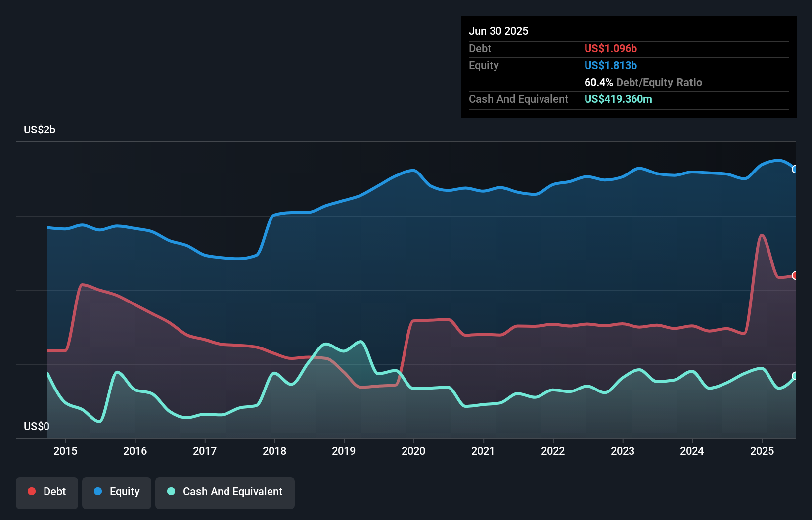The width and height of the screenshot is (812, 520).
Task: Select the blue Equity endpoint marker on the chart
Action: point(795,169)
